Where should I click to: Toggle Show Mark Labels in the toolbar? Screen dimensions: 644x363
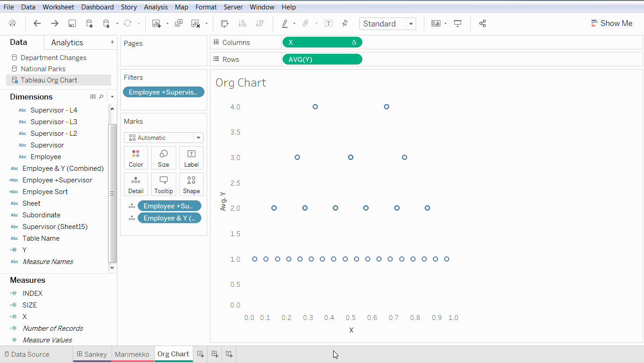pyautogui.click(x=328, y=23)
